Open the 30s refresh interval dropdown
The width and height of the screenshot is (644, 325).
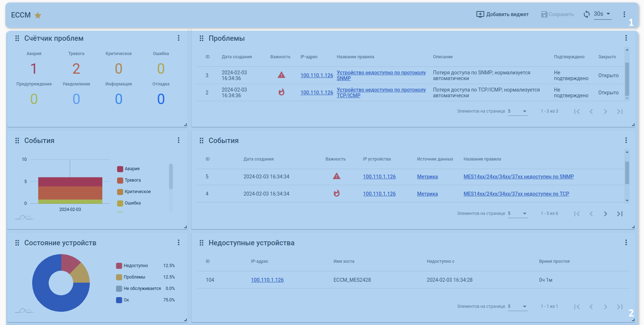pyautogui.click(x=603, y=14)
